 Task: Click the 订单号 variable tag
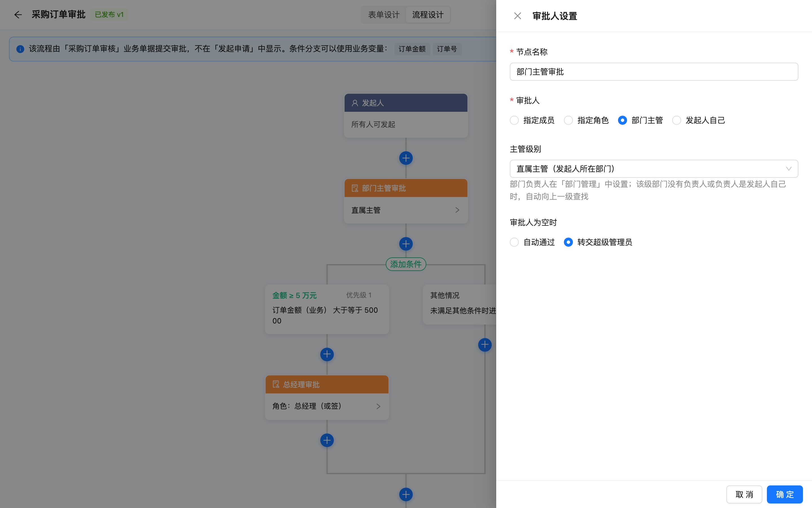click(447, 49)
